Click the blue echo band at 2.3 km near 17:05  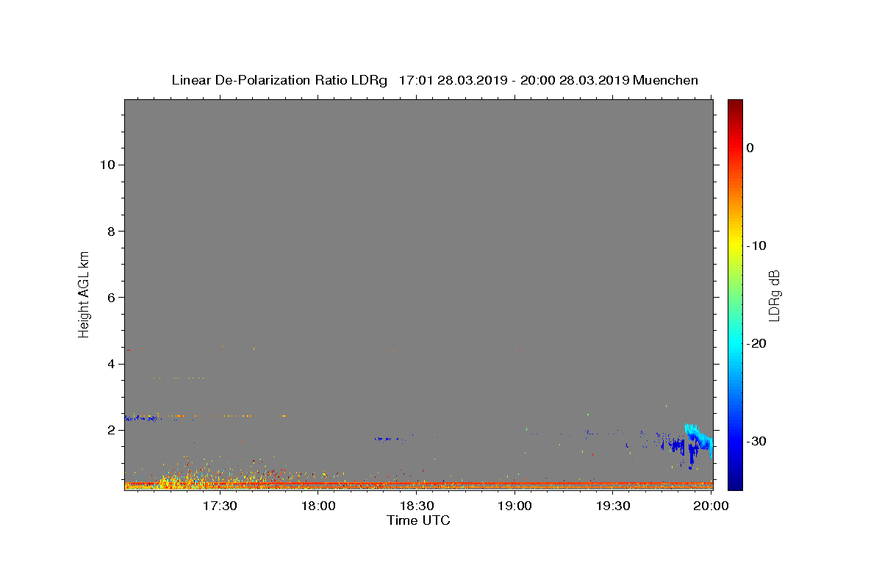tap(141, 418)
